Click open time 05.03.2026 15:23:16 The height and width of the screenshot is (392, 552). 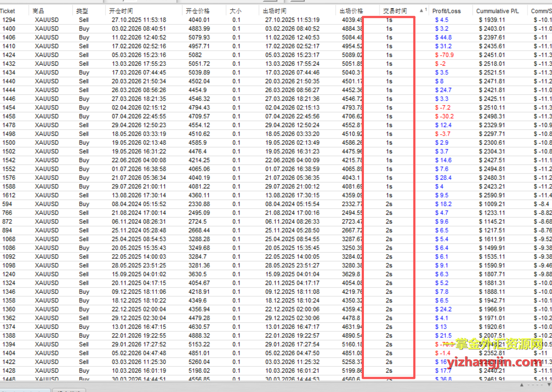click(x=139, y=55)
